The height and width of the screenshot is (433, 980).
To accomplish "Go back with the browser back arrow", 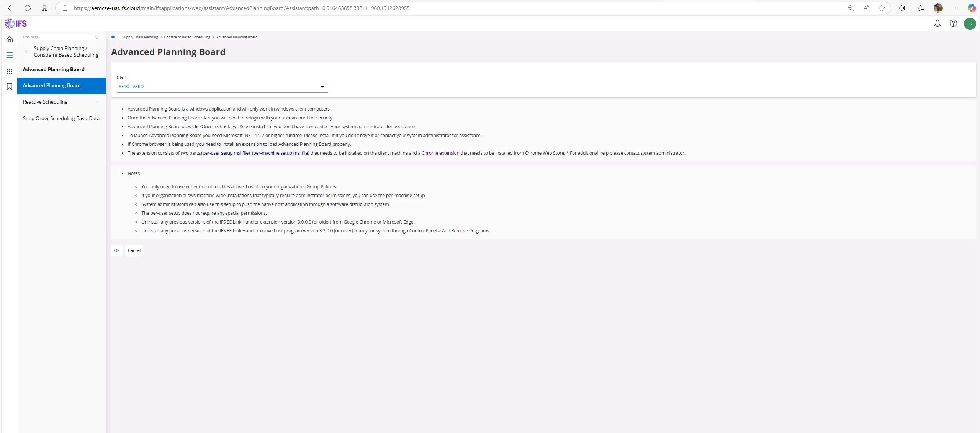I will [x=11, y=8].
